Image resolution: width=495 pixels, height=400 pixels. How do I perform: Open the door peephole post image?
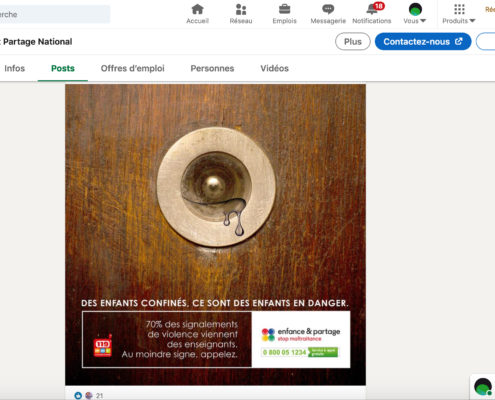[x=215, y=235]
